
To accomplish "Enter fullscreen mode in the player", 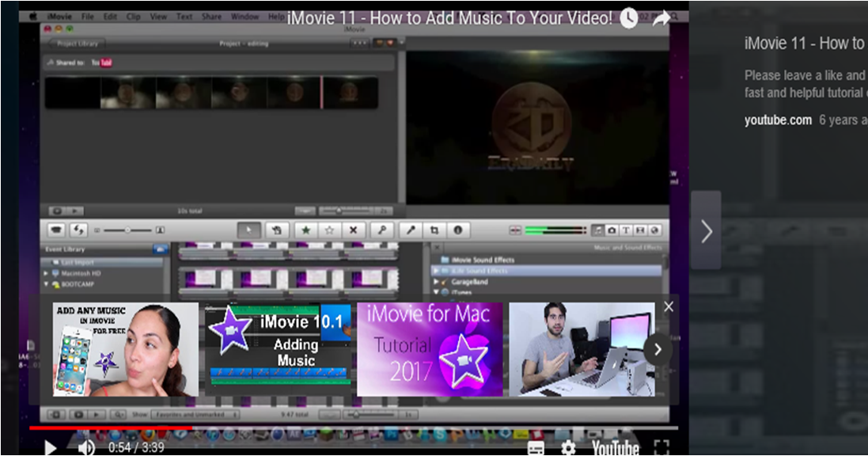I will coord(661,448).
